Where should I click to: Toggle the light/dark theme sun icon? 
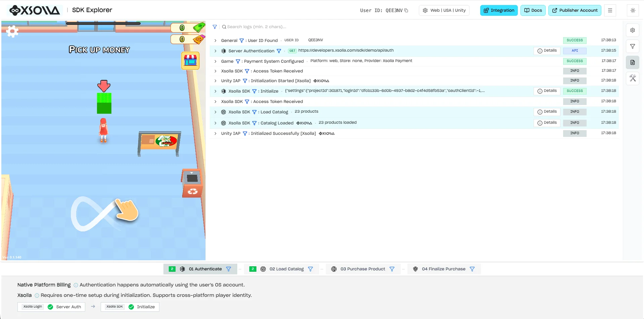(633, 10)
